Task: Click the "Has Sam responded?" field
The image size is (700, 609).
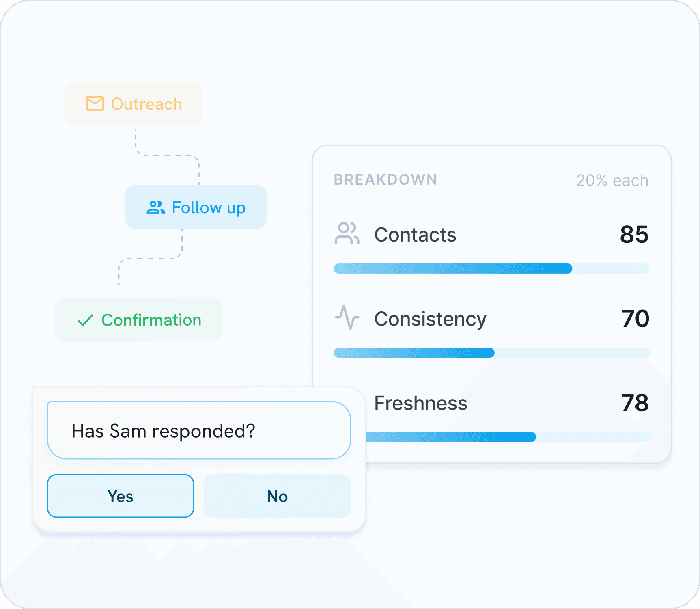Action: point(199,430)
